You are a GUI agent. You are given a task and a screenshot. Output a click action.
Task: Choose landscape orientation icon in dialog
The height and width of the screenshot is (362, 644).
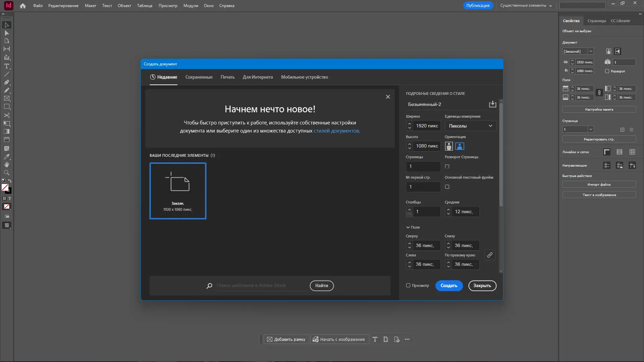[460, 146]
